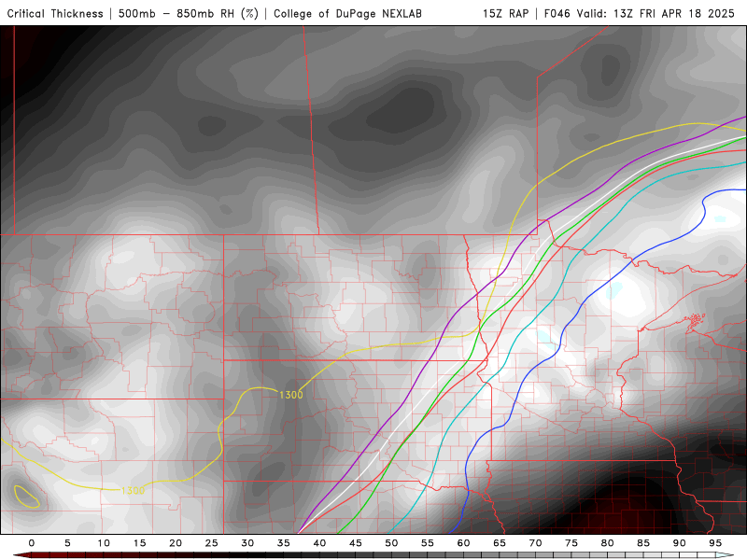Click the upper yellow "1300" contour label
Image resolution: width=747 pixels, height=560 pixels.
tap(290, 395)
